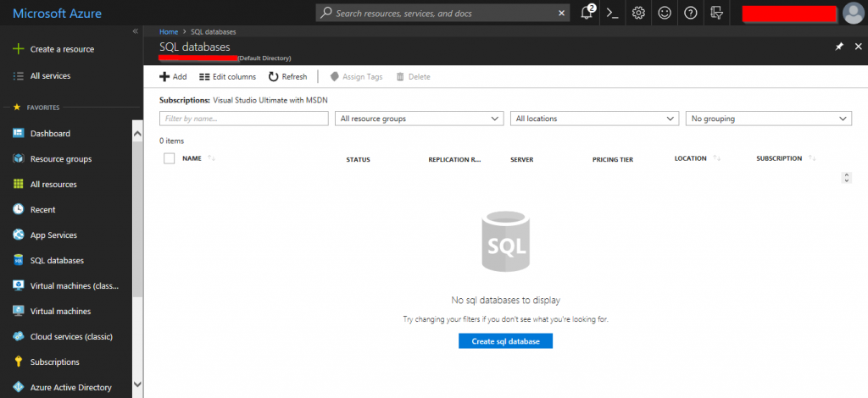The image size is (868, 398).
Task: Click the STATUS column header
Action: click(x=359, y=159)
